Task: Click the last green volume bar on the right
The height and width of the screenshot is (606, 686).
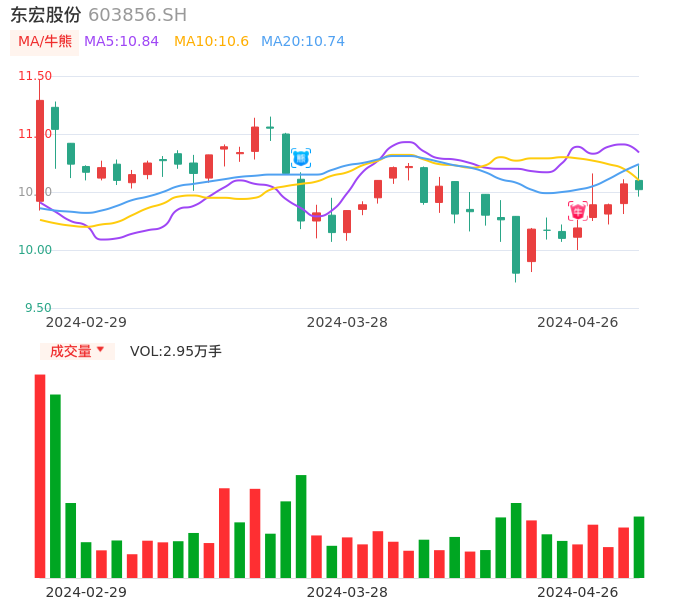Action: point(639,547)
